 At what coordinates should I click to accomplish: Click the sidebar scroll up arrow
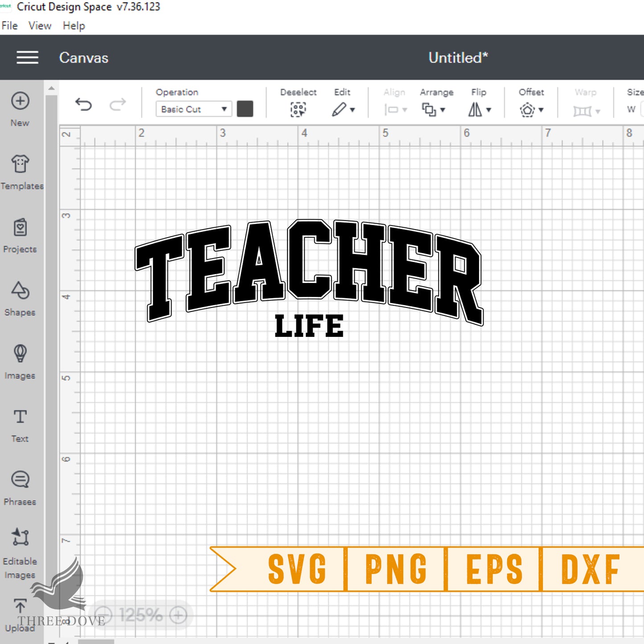(x=51, y=88)
